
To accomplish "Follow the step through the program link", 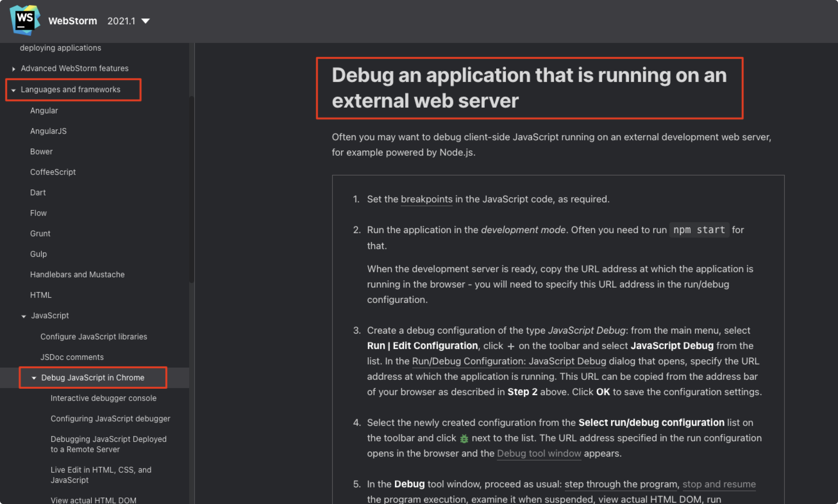I will pos(620,484).
